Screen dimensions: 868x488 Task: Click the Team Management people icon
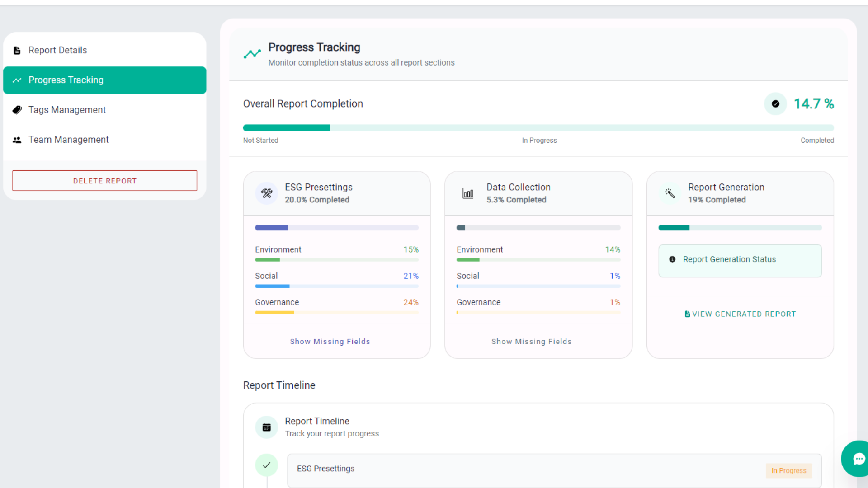pos(17,140)
